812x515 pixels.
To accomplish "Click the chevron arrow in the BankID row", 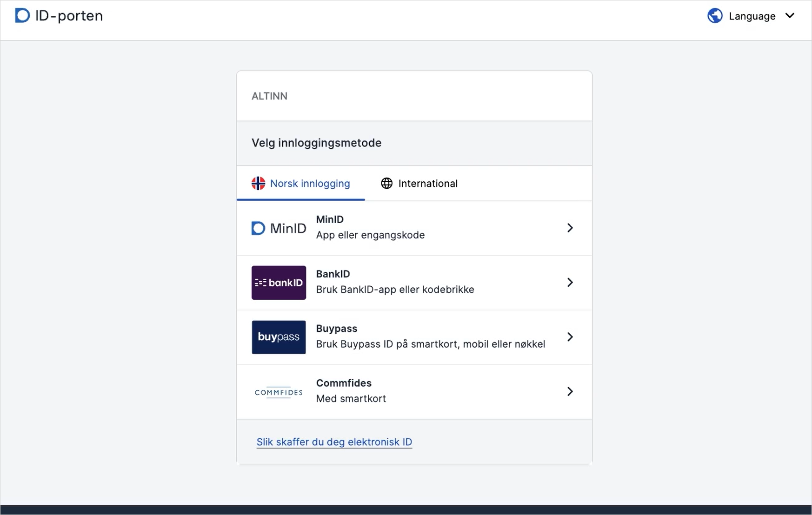I will (x=570, y=282).
